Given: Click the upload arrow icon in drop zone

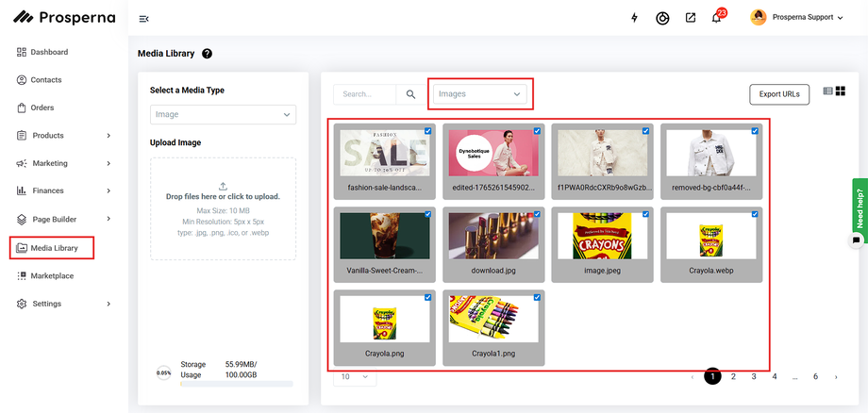Looking at the screenshot, I should point(223,187).
